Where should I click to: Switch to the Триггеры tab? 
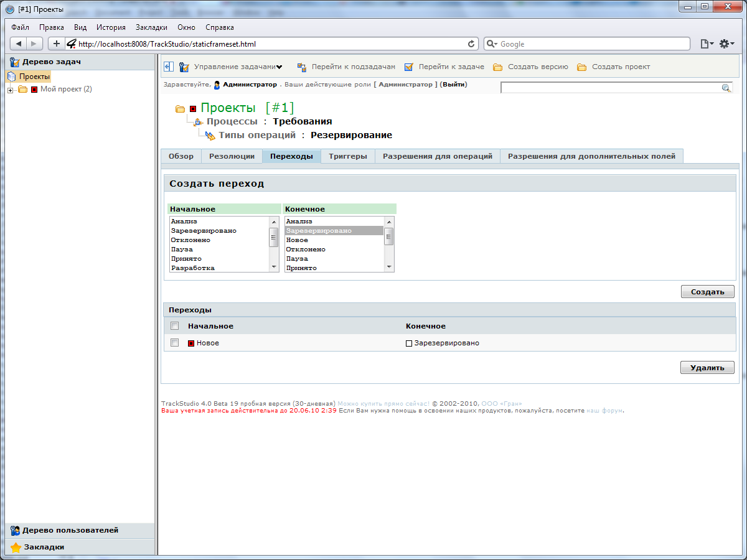coord(348,156)
